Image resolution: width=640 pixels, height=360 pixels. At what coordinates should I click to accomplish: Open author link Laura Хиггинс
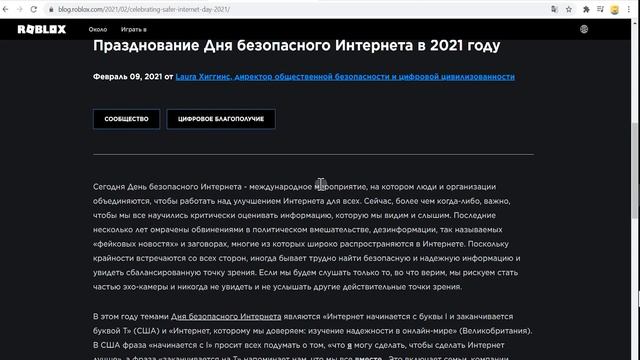pos(345,77)
